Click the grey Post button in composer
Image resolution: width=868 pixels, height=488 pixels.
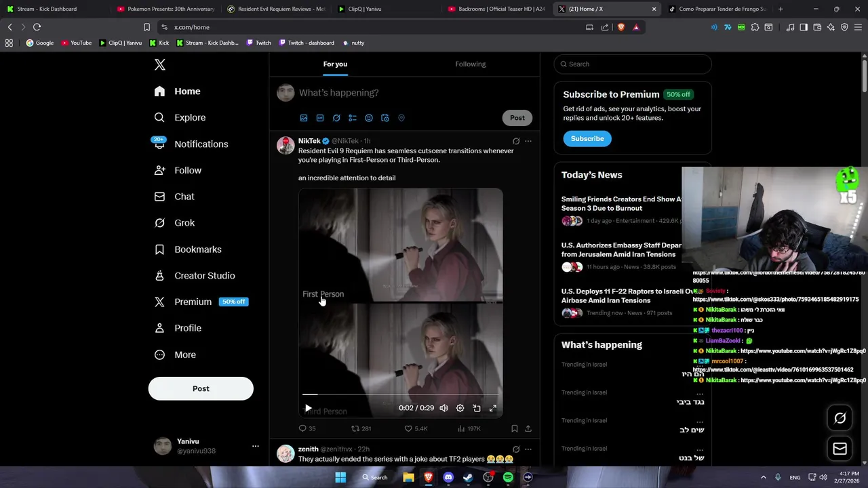pos(517,117)
